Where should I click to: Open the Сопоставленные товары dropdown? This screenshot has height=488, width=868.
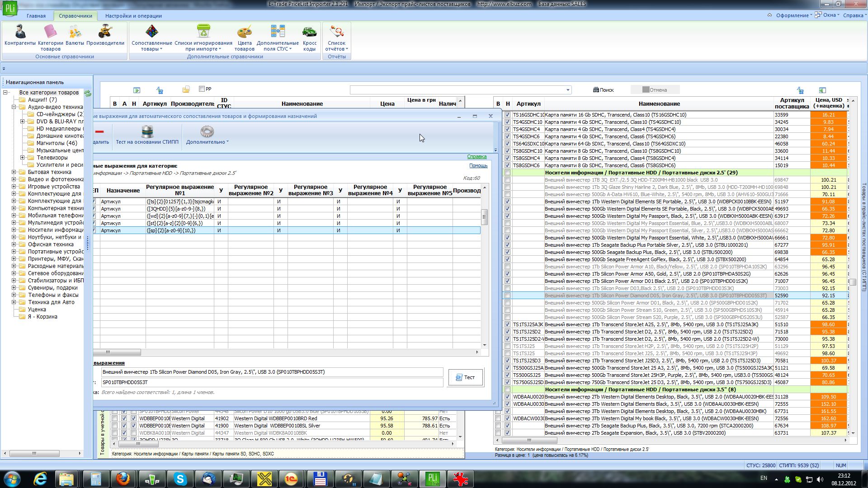click(151, 38)
